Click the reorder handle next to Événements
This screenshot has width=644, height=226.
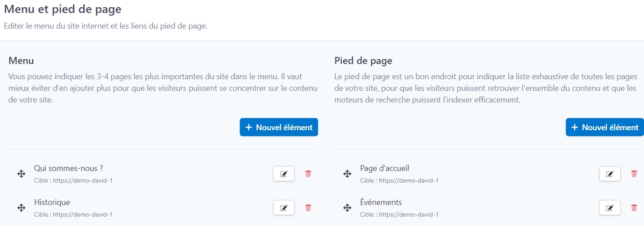(347, 208)
